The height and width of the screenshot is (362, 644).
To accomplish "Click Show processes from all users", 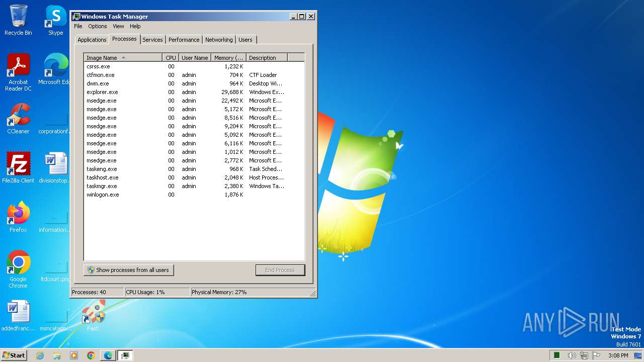I will (129, 270).
